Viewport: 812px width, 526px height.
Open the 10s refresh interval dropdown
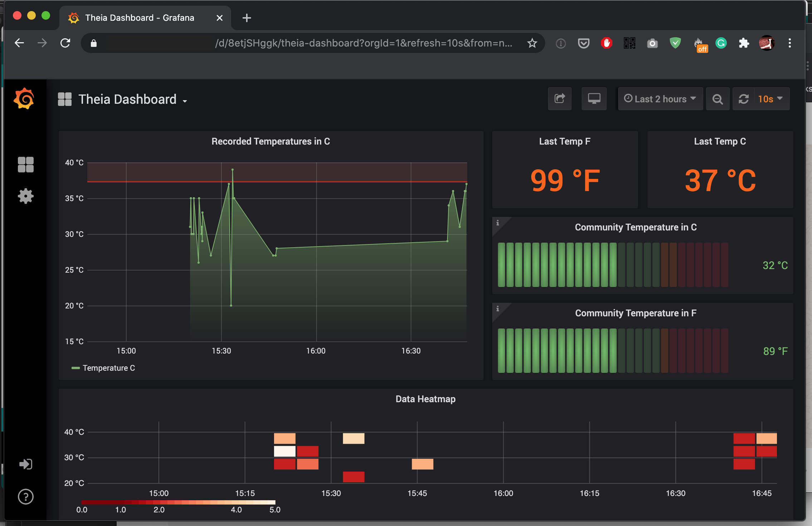pyautogui.click(x=770, y=99)
